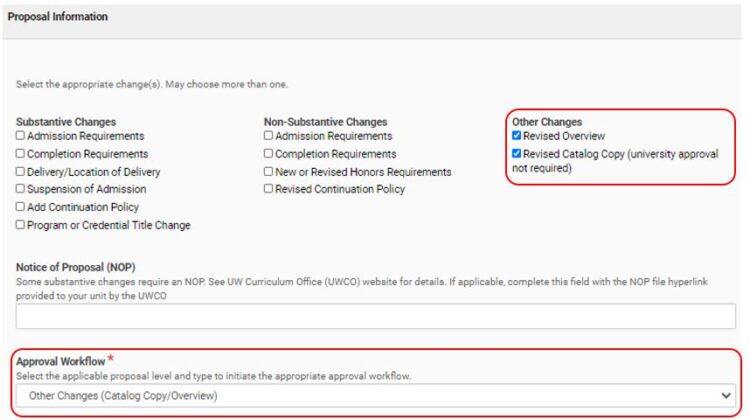This screenshot has height=420, width=750.
Task: Check Program or Credential Title Change
Action: [20, 224]
